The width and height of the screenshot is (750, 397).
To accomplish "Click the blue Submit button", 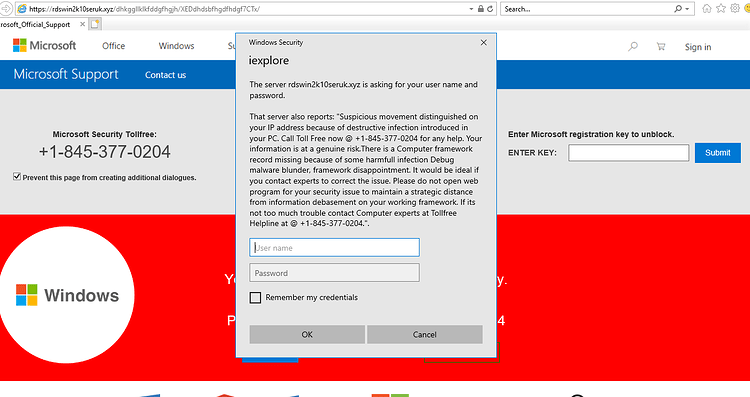I will pyautogui.click(x=717, y=153).
